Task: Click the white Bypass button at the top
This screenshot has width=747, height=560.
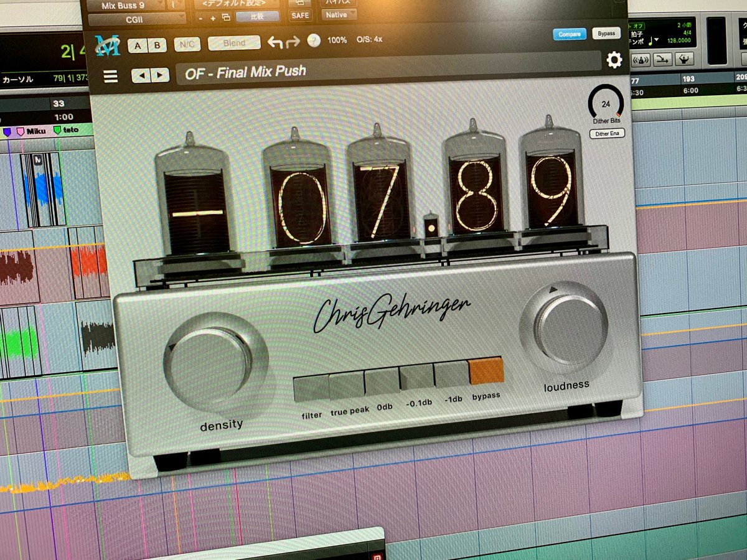Action: click(x=606, y=33)
